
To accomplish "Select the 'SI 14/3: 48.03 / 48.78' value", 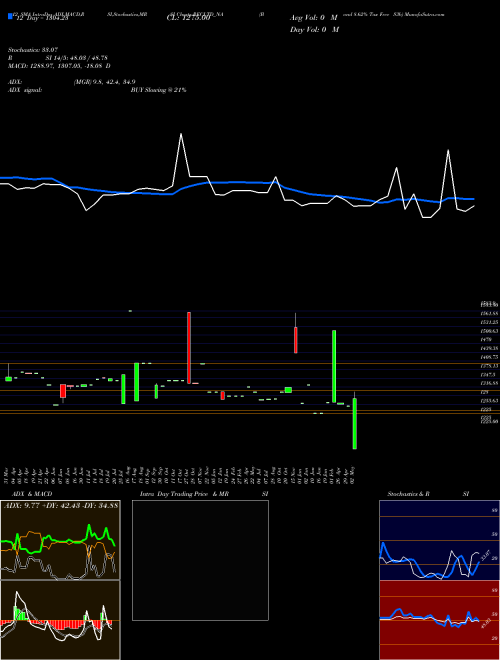I will point(77,58).
